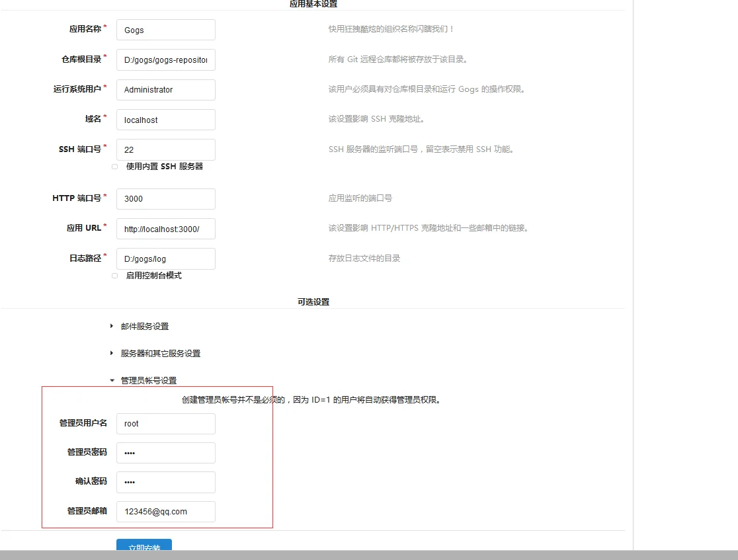738x560 pixels.
Task: Click the hint about Git 远程仓库 storage directory
Action: pyautogui.click(x=398, y=60)
